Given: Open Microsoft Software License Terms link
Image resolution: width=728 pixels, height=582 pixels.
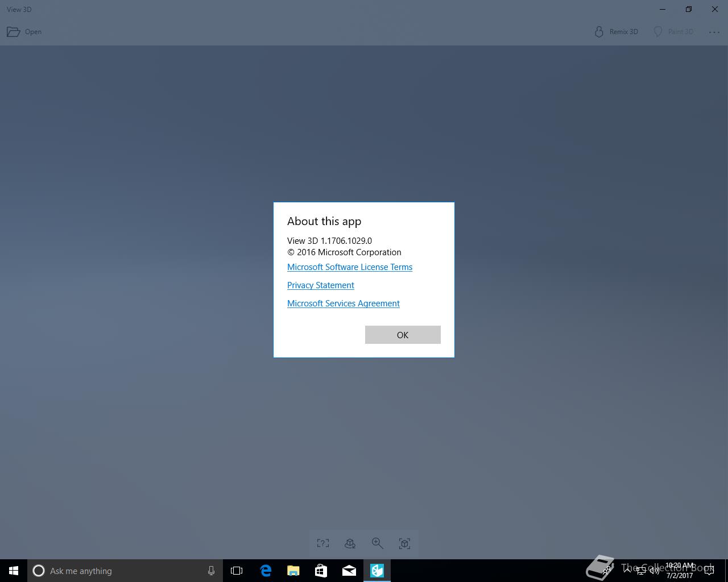Looking at the screenshot, I should click(350, 267).
